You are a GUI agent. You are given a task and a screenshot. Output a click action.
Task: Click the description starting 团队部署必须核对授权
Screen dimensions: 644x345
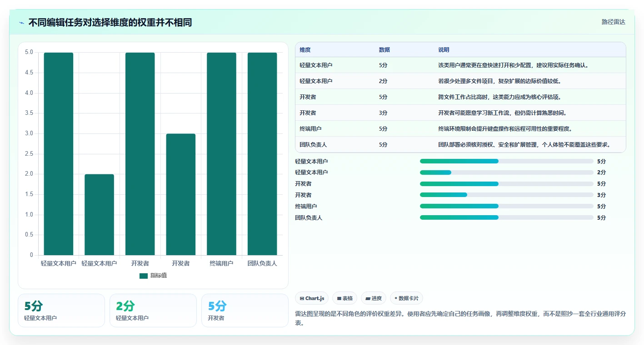tap(524, 145)
